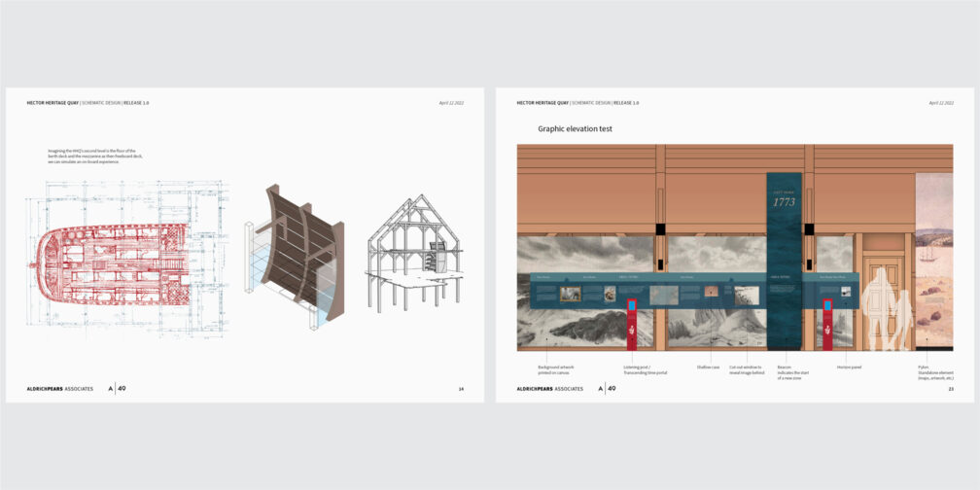Viewport: 980px width, 490px height.
Task: Select the curved hull section 3D model
Action: 295,253
